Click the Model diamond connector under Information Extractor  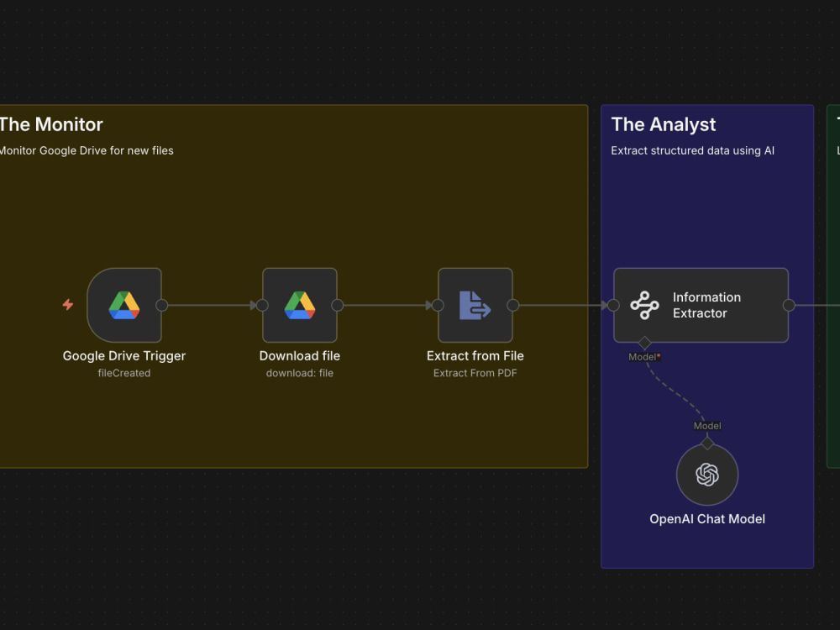[x=644, y=343]
